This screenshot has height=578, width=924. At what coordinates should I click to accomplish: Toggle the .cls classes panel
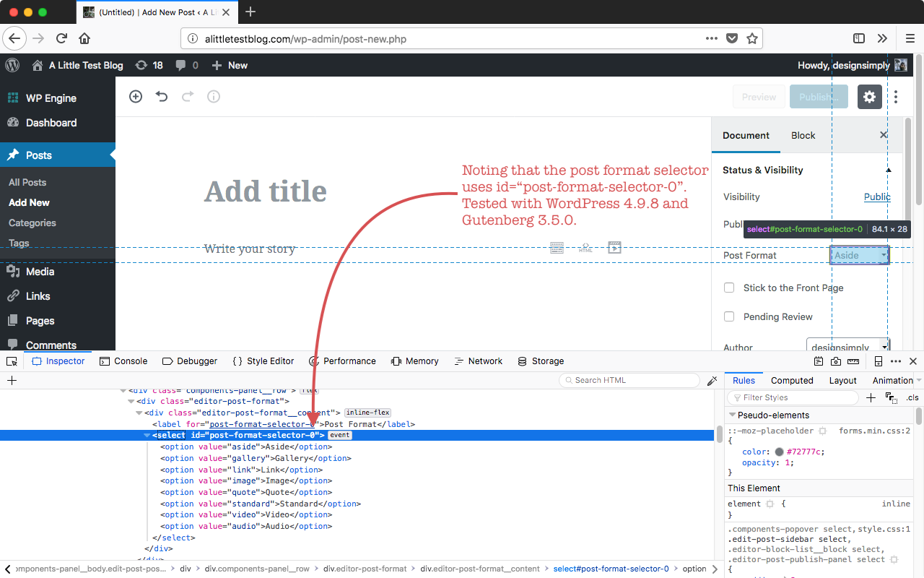[912, 397]
